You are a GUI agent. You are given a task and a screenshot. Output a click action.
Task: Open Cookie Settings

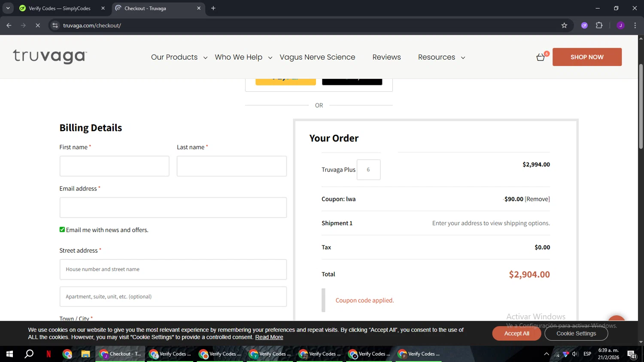point(576,333)
